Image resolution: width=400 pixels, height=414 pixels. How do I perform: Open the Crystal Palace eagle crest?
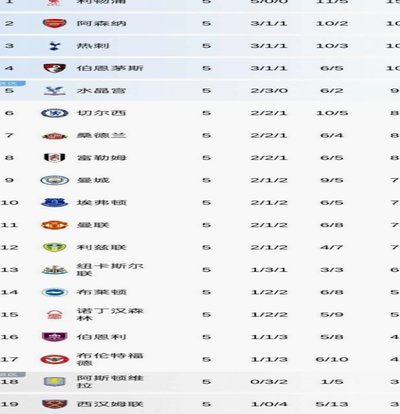pyautogui.click(x=55, y=90)
